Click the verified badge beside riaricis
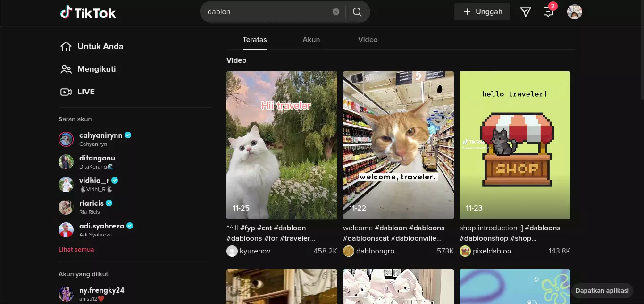Screen dimensions: 644x304 109,203
